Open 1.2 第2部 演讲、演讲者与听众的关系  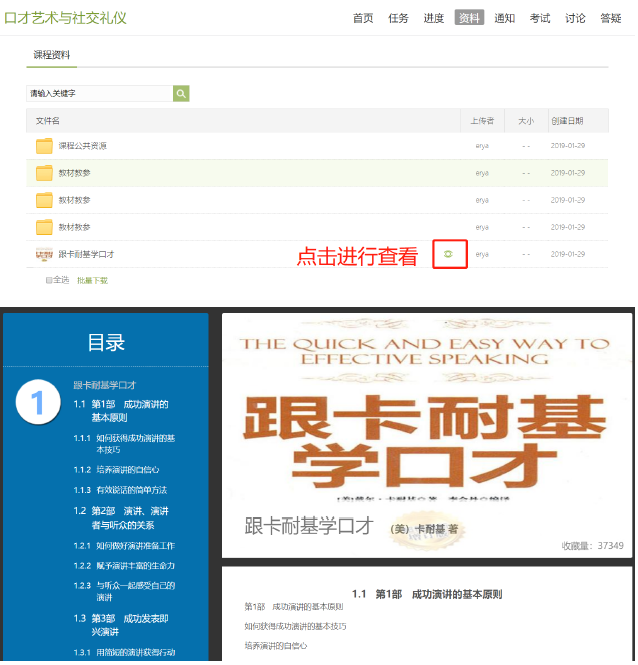coord(121,519)
